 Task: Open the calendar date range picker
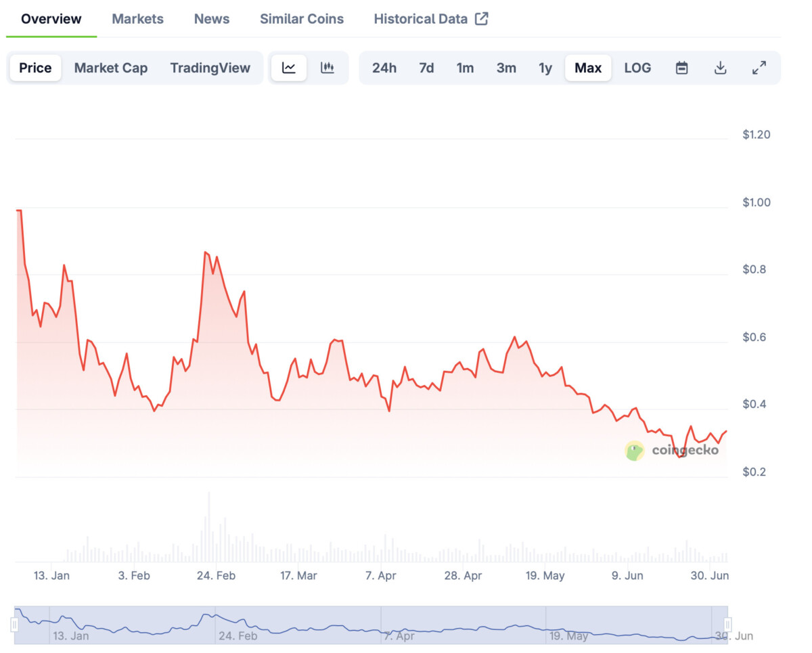(x=682, y=68)
